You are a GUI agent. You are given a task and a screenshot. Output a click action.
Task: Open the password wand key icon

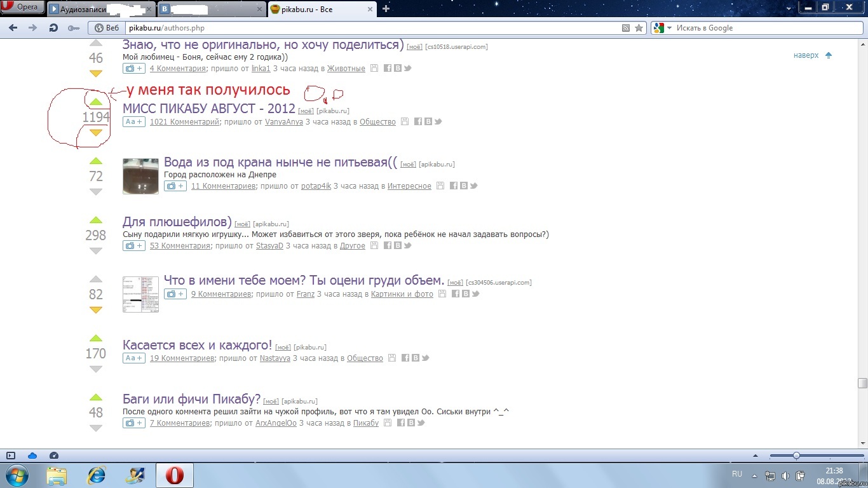tap(74, 28)
